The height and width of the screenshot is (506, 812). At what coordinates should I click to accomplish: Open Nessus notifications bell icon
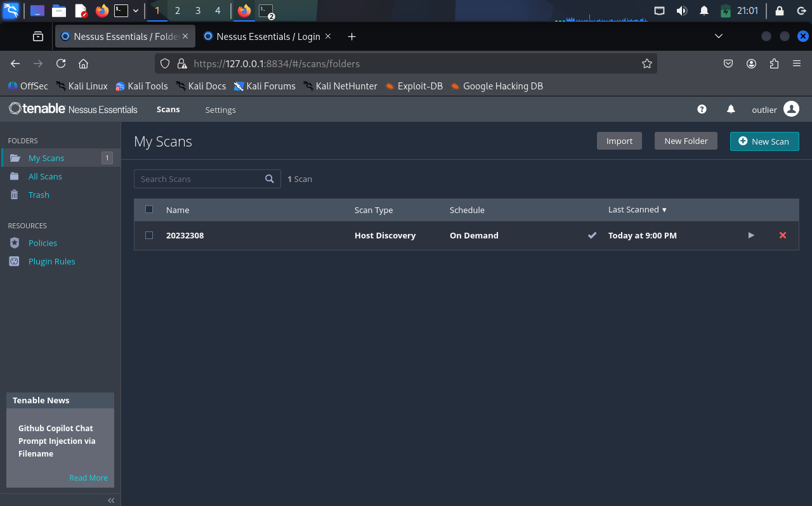(x=731, y=109)
